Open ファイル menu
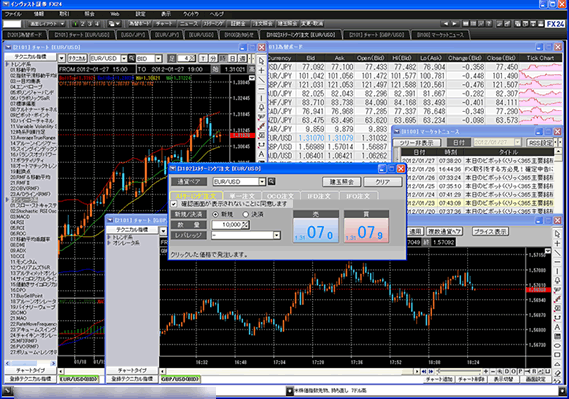The height and width of the screenshot is (399, 569). click(13, 14)
